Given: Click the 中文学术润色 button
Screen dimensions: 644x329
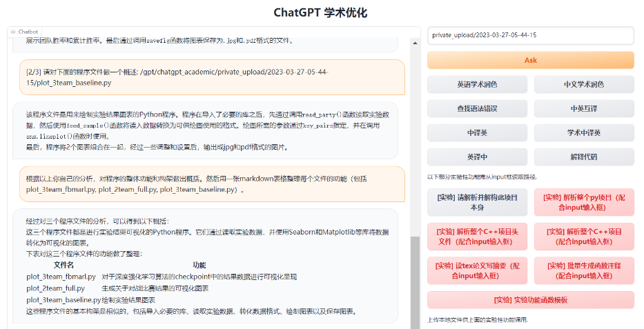Looking at the screenshot, I should coord(584,85).
